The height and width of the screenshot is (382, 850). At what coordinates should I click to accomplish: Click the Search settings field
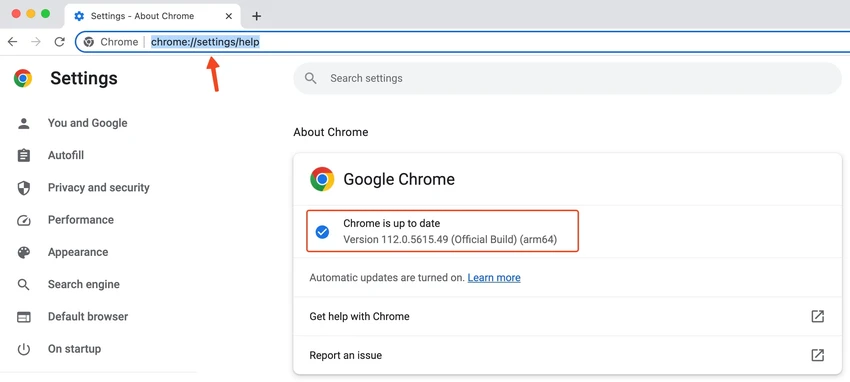point(567,78)
